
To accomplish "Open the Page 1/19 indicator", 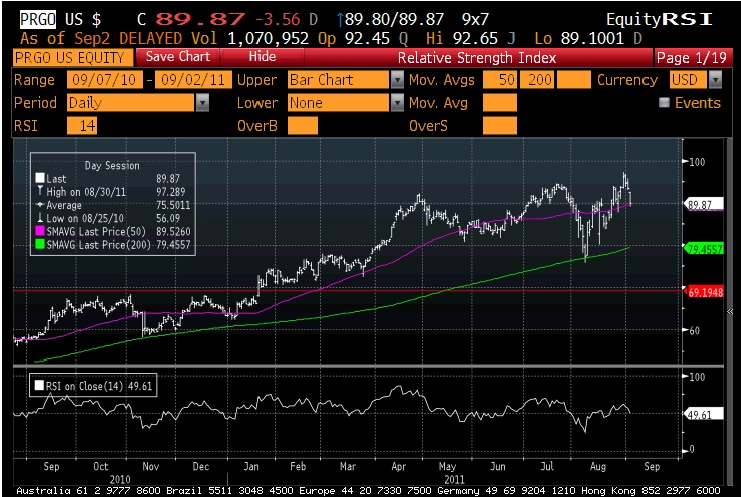I will pos(692,58).
